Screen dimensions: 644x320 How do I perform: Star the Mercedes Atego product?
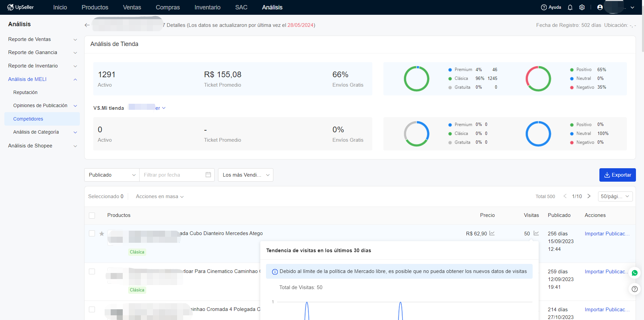pyautogui.click(x=102, y=234)
